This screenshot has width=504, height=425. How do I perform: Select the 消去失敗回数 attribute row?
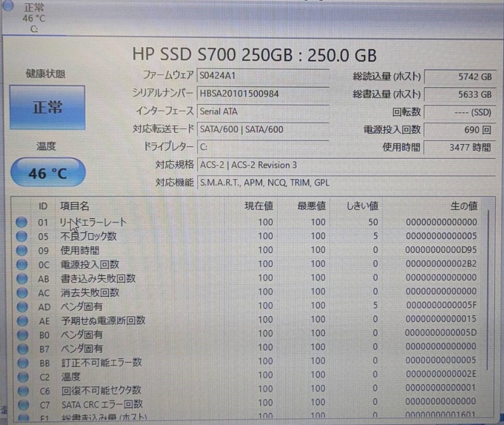click(247, 292)
